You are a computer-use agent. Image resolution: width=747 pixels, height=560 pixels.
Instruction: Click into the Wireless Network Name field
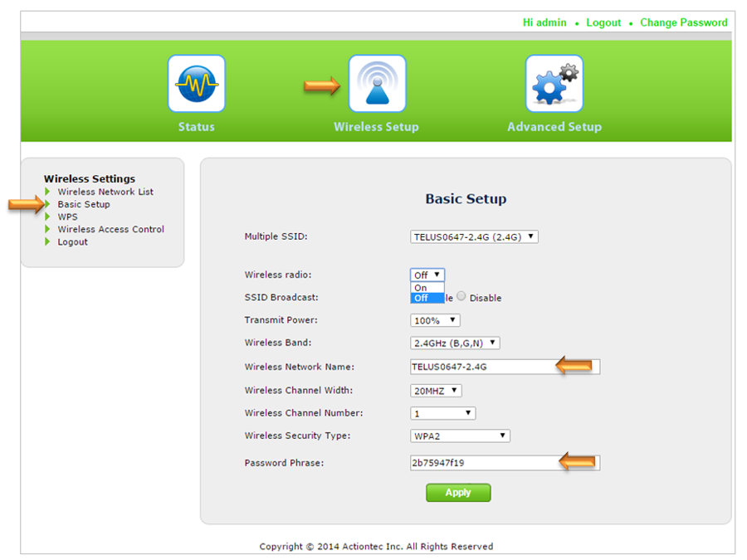tap(505, 367)
